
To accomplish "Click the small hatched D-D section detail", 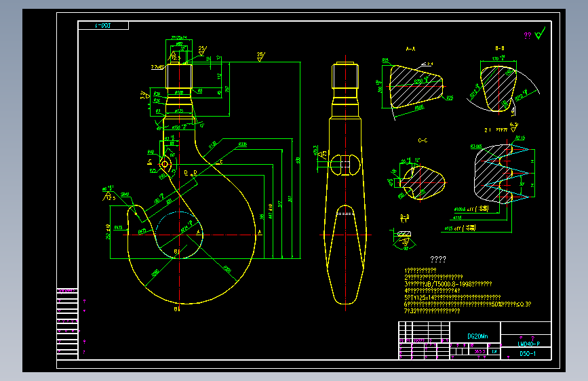I will (x=404, y=234).
